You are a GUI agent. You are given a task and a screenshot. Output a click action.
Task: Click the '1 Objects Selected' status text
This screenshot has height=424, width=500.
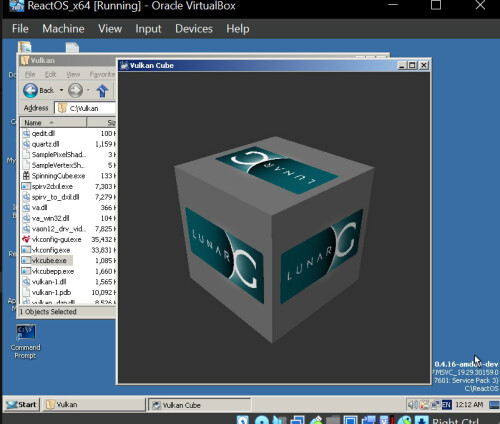(x=48, y=312)
